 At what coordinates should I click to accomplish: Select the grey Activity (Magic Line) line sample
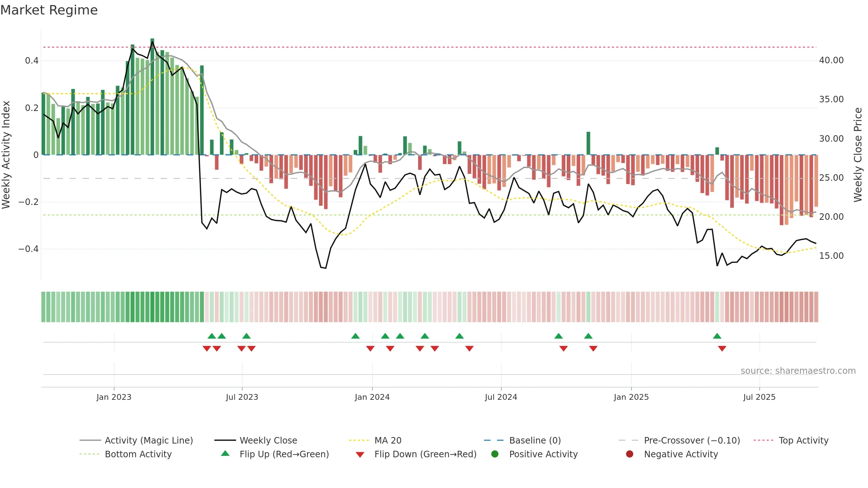90,440
